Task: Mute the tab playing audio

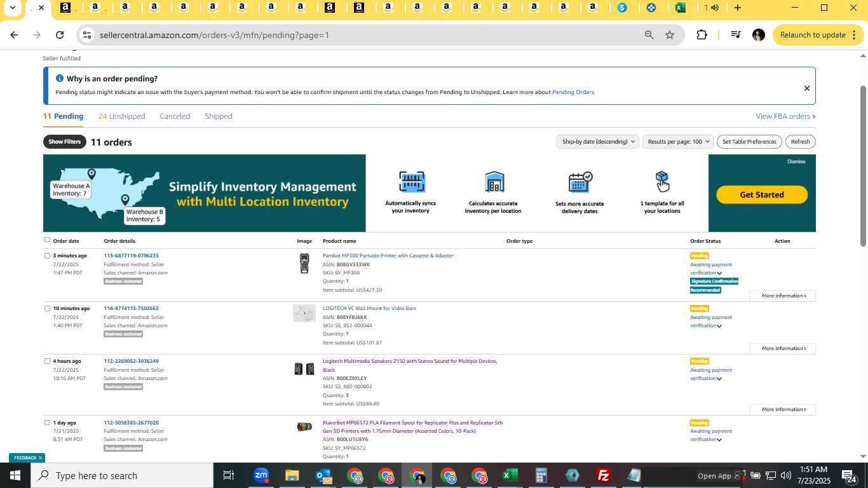Action: click(x=715, y=8)
